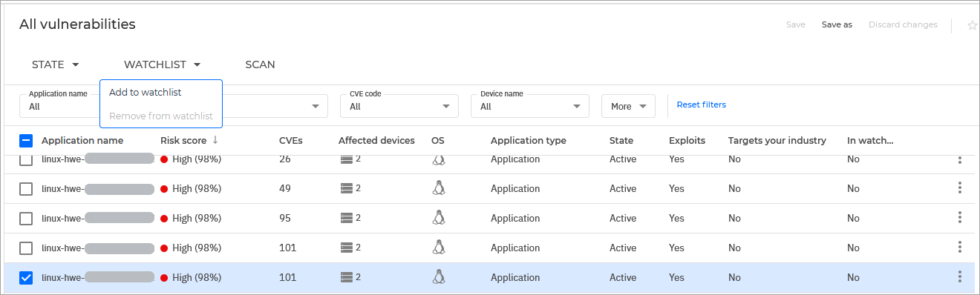Image resolution: width=980 pixels, height=295 pixels.
Task: Click the All vulnerabilities page title
Action: (x=77, y=24)
